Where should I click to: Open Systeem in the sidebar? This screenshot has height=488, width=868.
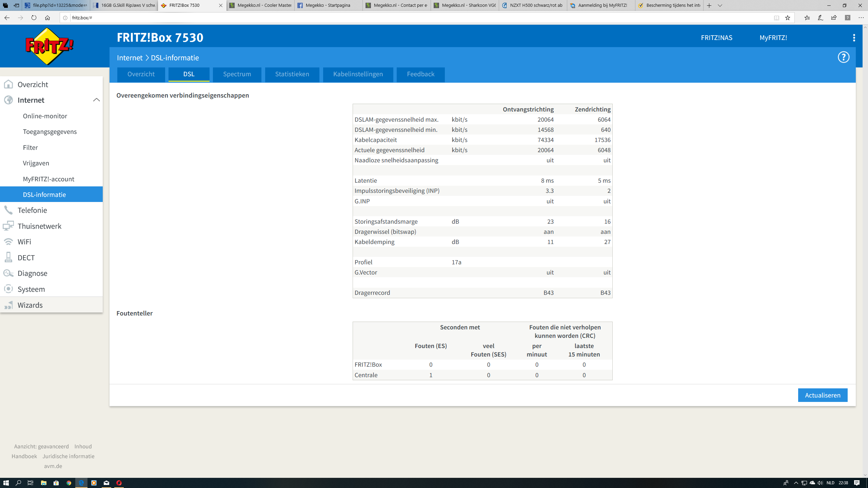[x=31, y=289]
